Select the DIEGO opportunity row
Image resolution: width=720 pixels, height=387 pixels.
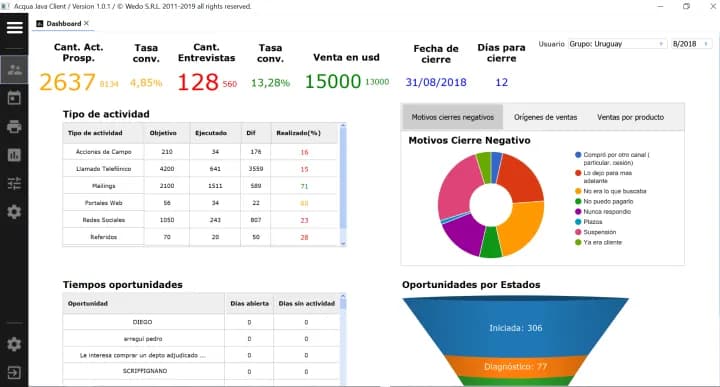(201, 322)
